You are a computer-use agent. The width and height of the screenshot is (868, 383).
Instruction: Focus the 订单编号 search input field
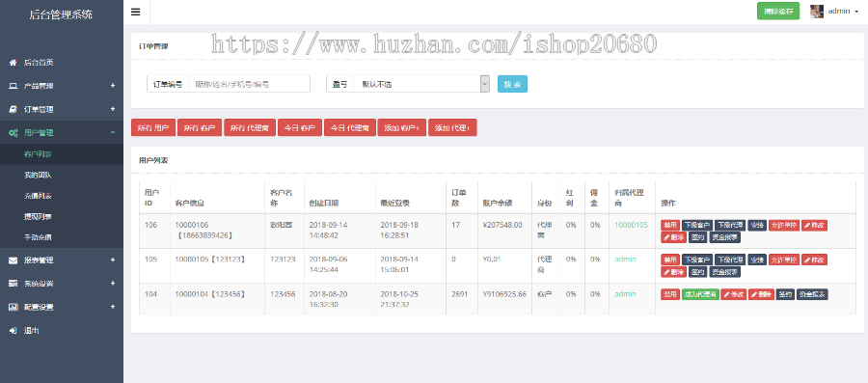(x=250, y=84)
